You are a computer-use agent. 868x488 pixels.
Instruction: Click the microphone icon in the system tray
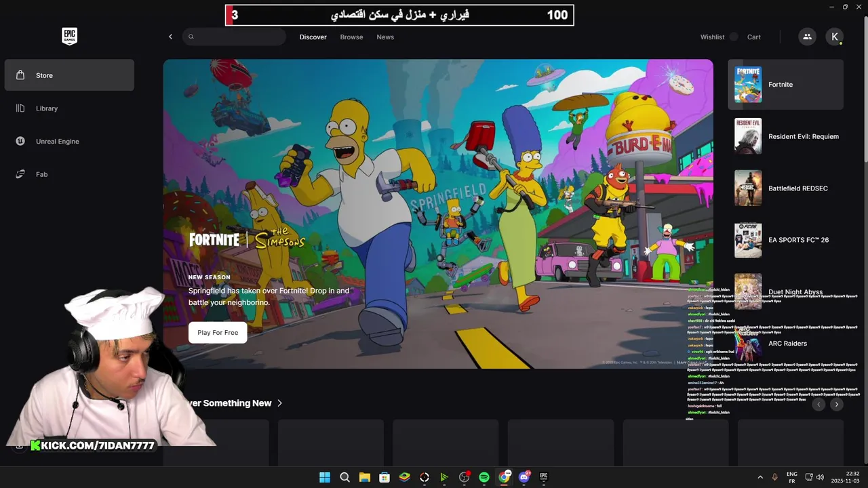[774, 477]
